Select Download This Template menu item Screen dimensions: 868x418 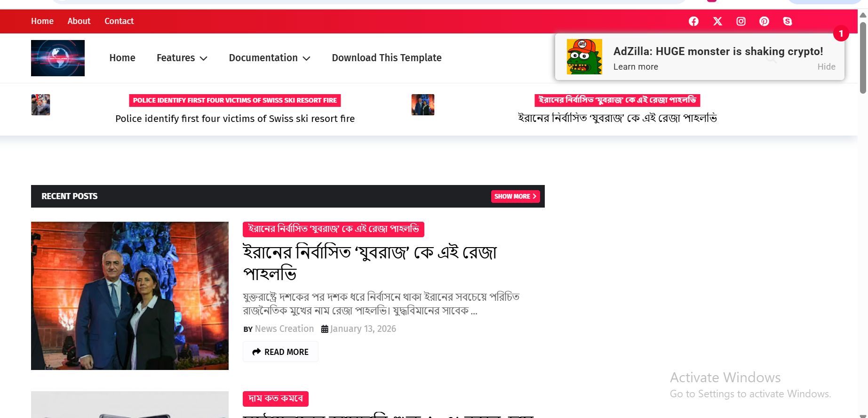point(387,58)
